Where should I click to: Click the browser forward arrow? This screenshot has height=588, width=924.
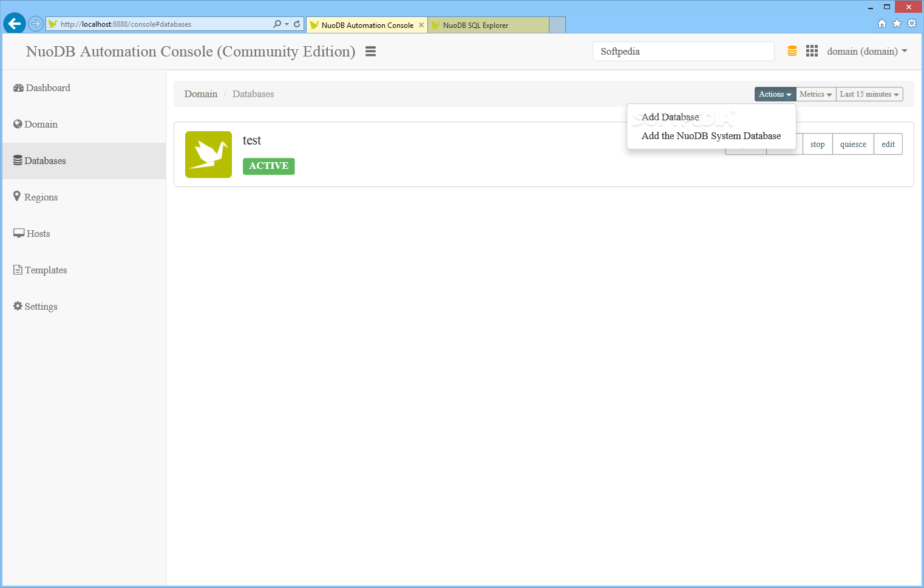coord(36,24)
